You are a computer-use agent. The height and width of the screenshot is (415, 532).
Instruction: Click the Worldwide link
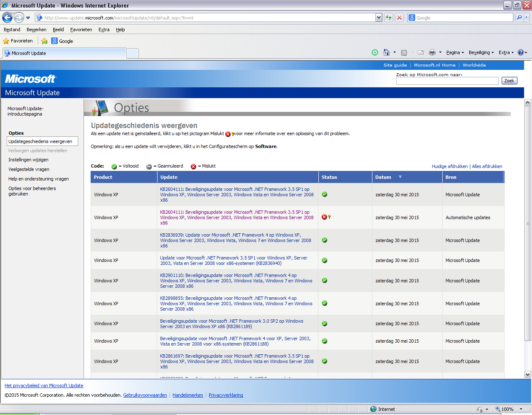474,65
